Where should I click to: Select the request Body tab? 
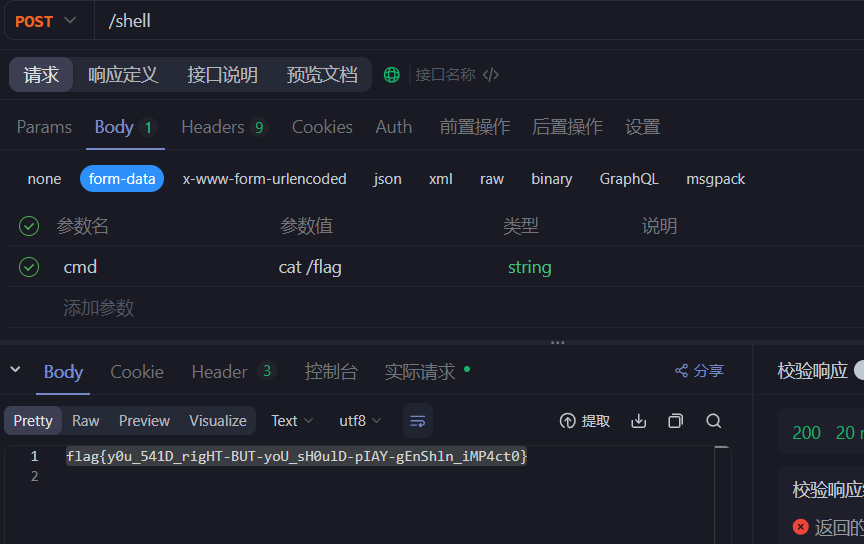coord(125,127)
